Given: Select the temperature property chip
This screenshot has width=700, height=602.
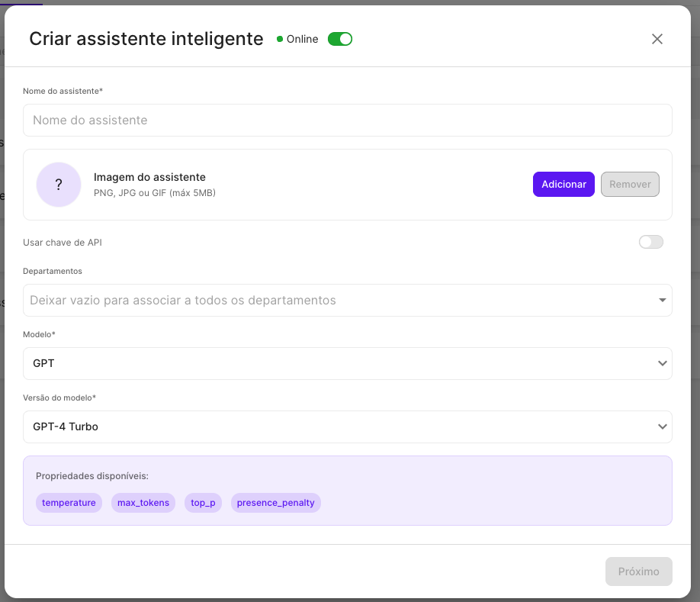Looking at the screenshot, I should tap(69, 503).
